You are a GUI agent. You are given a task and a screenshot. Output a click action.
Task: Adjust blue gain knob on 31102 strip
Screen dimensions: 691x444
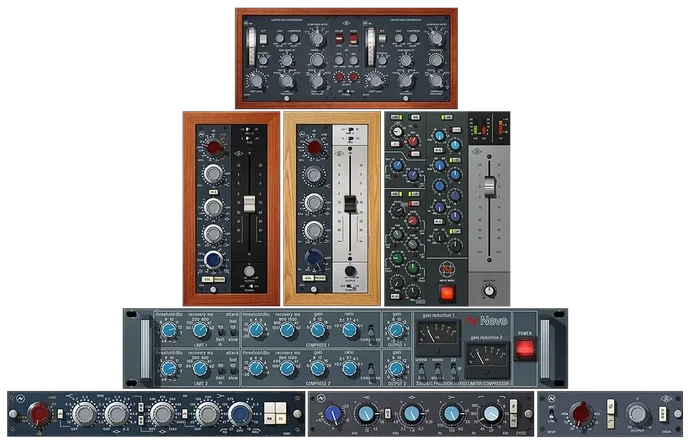[333, 414]
